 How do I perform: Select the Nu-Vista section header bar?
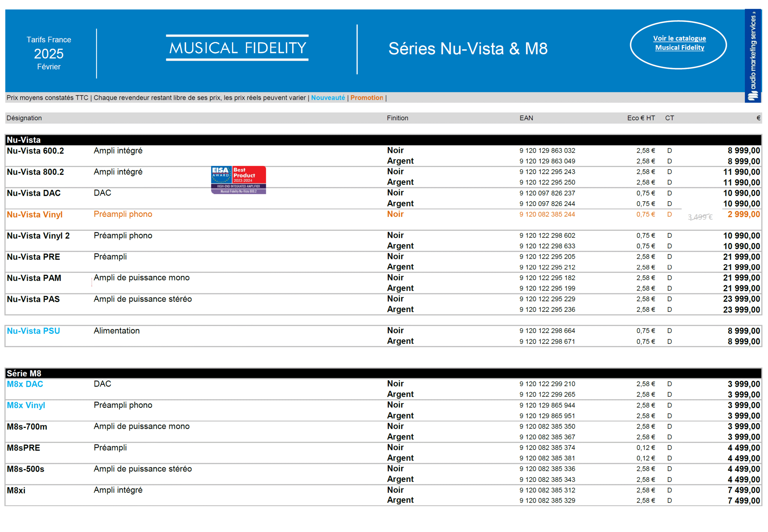tap(24, 140)
